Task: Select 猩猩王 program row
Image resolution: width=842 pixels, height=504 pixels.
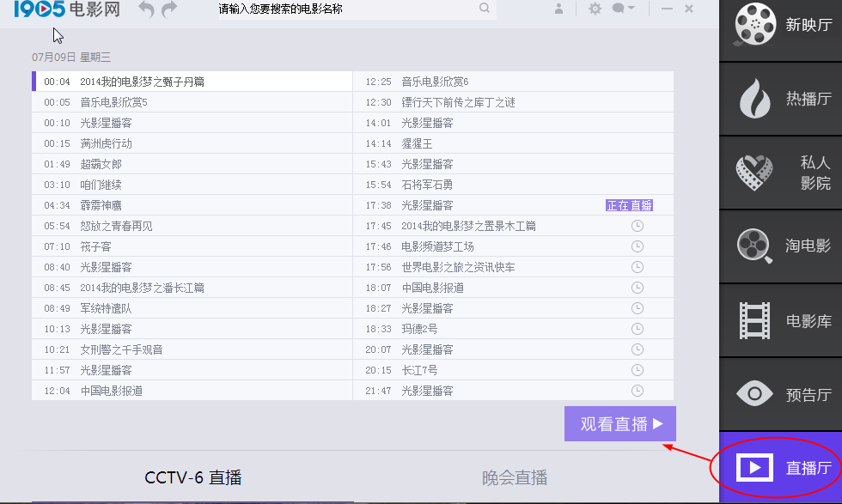Action: tap(514, 143)
